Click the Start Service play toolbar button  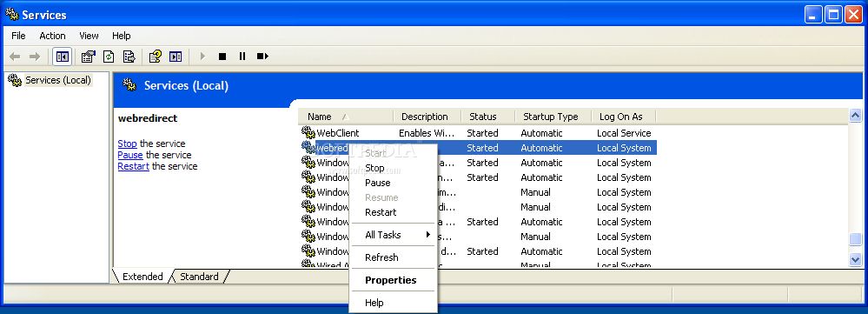pos(202,57)
